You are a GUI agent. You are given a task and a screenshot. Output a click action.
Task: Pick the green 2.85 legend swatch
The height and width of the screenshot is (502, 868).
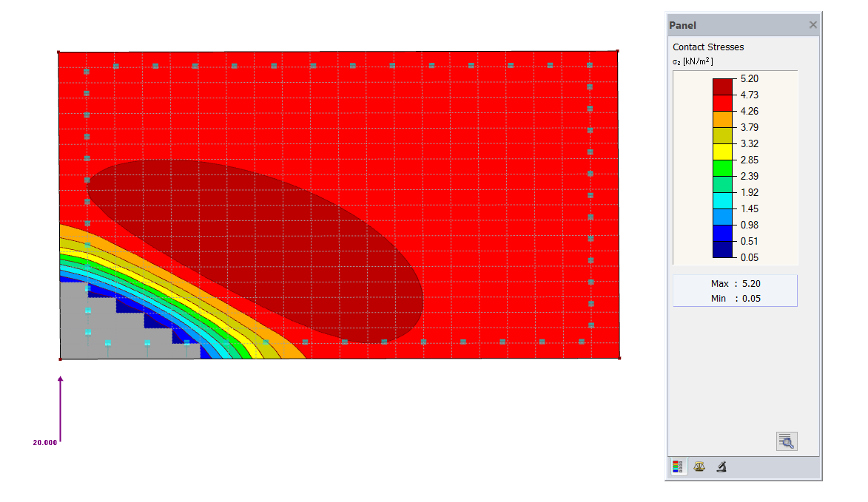click(722, 169)
